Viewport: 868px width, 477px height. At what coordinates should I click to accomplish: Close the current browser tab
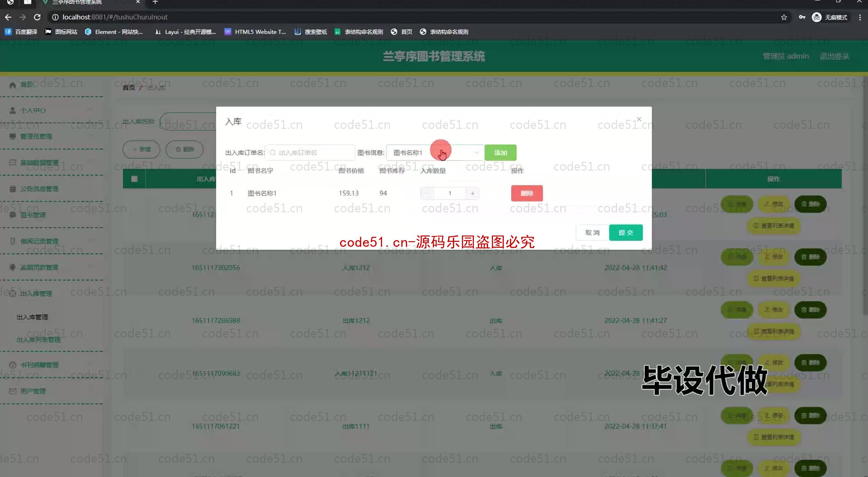click(x=138, y=2)
